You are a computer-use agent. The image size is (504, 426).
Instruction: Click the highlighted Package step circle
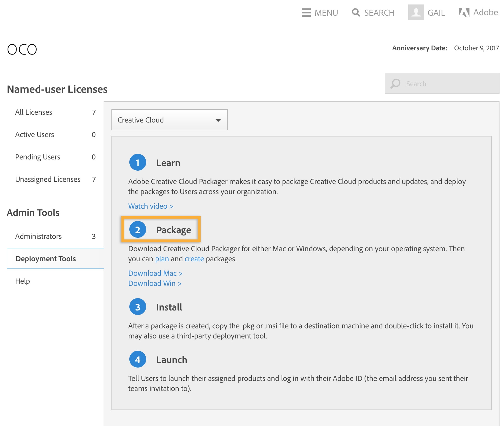pyautogui.click(x=137, y=230)
